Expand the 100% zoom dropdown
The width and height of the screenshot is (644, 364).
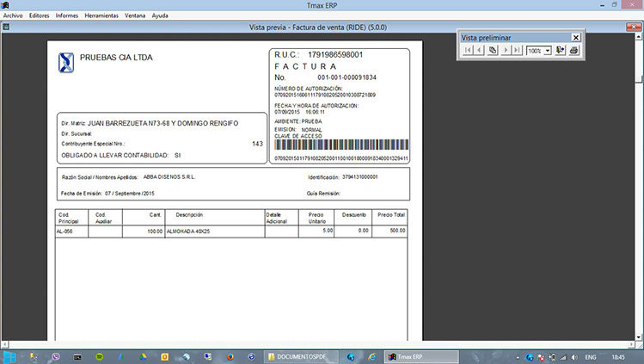pos(548,51)
